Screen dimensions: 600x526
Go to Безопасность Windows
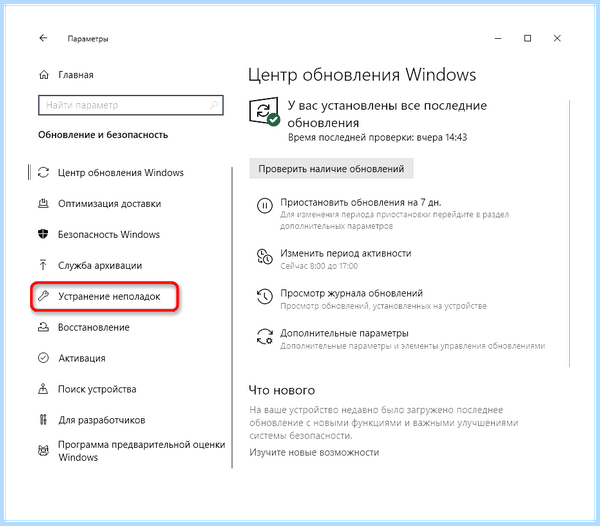109,235
